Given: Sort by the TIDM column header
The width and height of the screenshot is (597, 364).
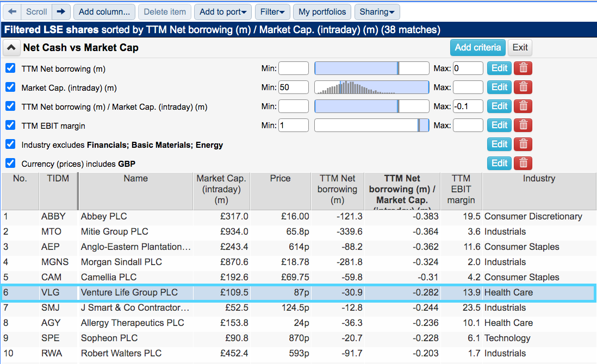Looking at the screenshot, I should 58,191.
